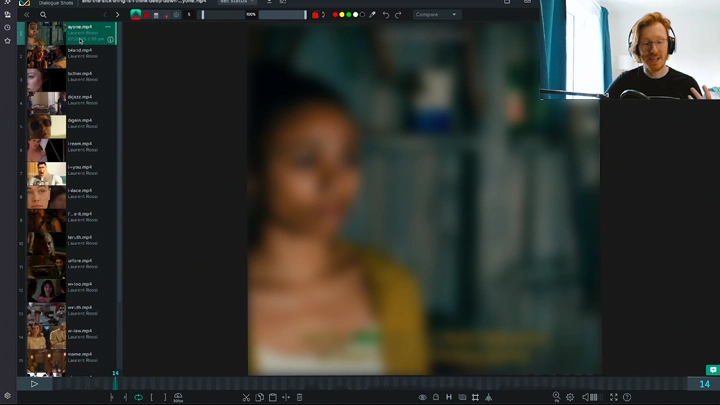Open the Compare dropdown
Screen dimensions: 720x405
(436, 15)
